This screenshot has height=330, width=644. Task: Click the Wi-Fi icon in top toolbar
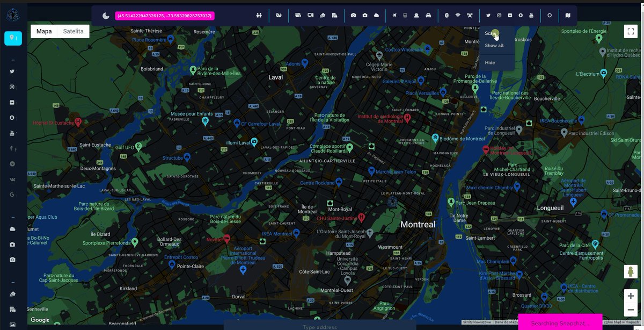pos(458,16)
